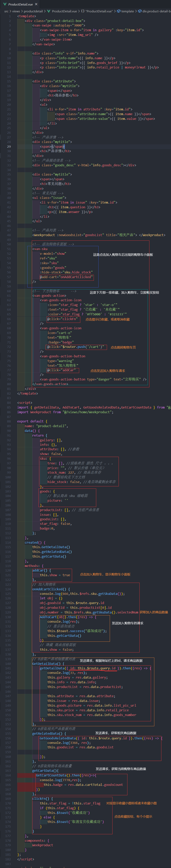The height and width of the screenshot is (868, 171).
Task: Click the goods_desc v-html div line
Action: (84, 165)
